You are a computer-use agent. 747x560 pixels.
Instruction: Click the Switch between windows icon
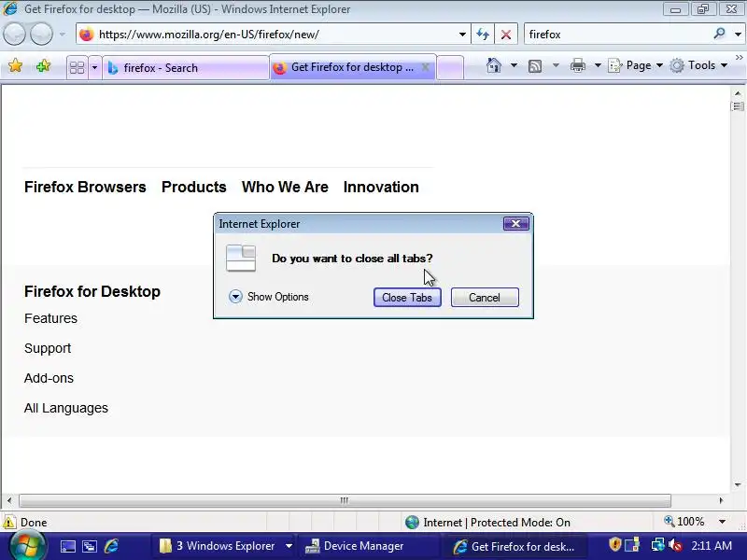pos(90,546)
